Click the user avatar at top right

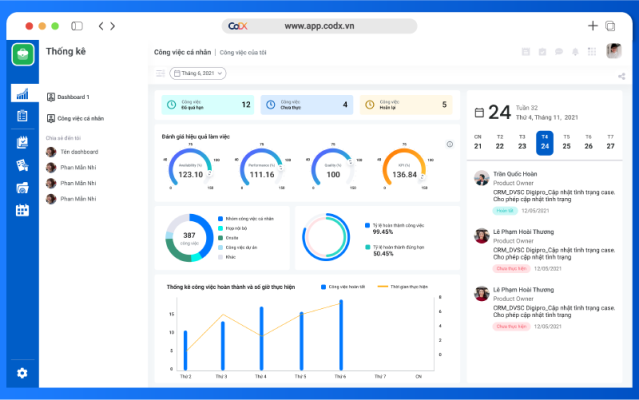pos(614,51)
